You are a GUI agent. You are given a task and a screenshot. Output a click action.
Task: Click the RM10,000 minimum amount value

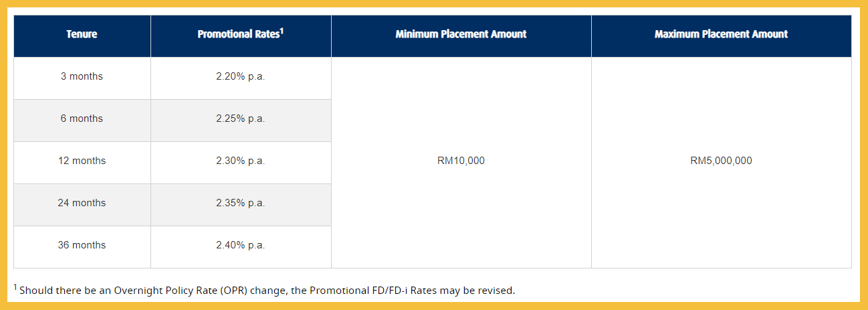pos(461,161)
